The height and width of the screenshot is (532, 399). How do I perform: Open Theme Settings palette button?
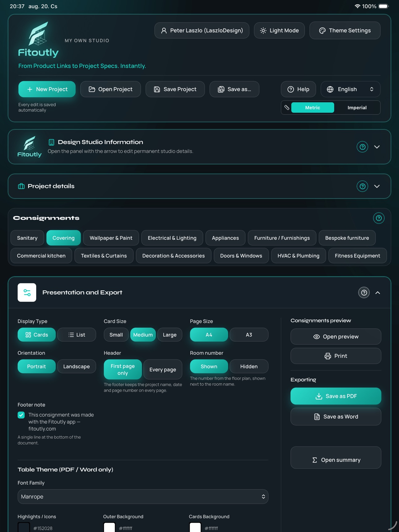pos(345,30)
